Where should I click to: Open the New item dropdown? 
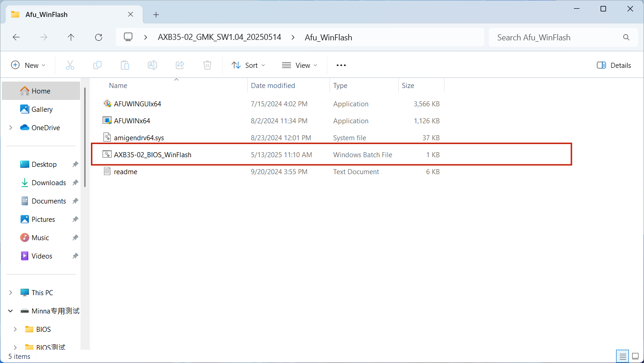[28, 65]
